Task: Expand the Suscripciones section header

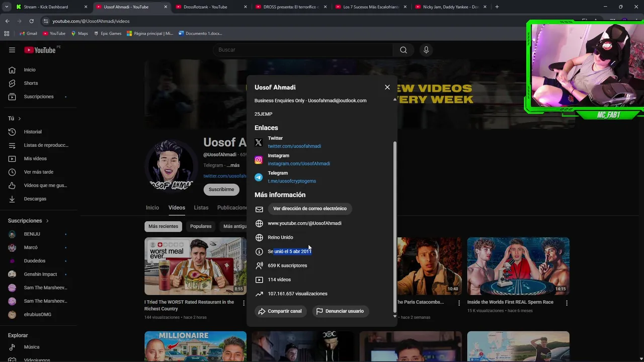Action: [28, 221]
